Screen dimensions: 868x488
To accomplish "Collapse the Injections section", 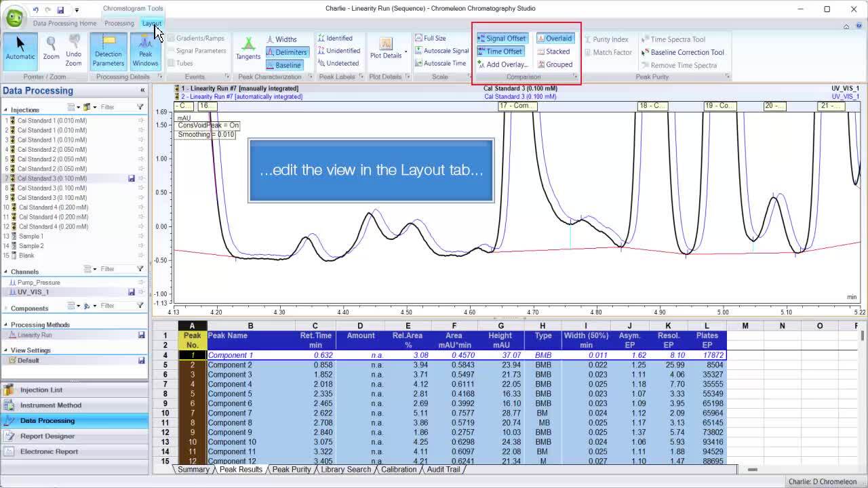I will (x=6, y=110).
